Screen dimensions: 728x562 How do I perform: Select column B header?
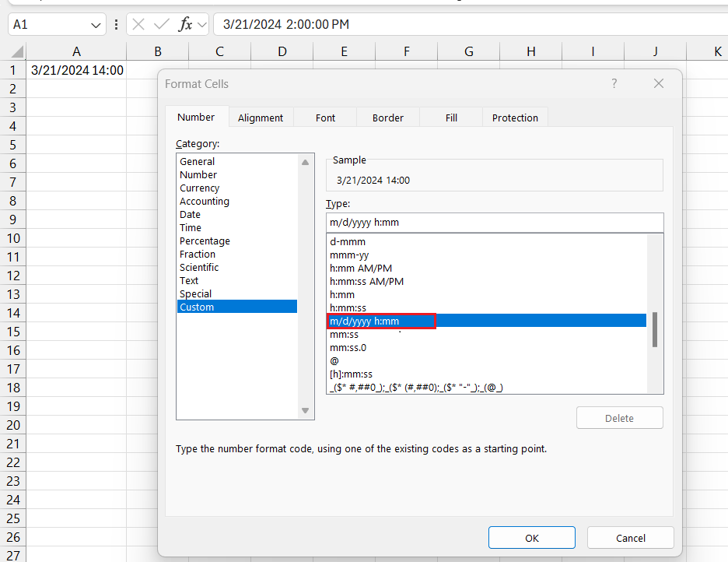[158, 51]
